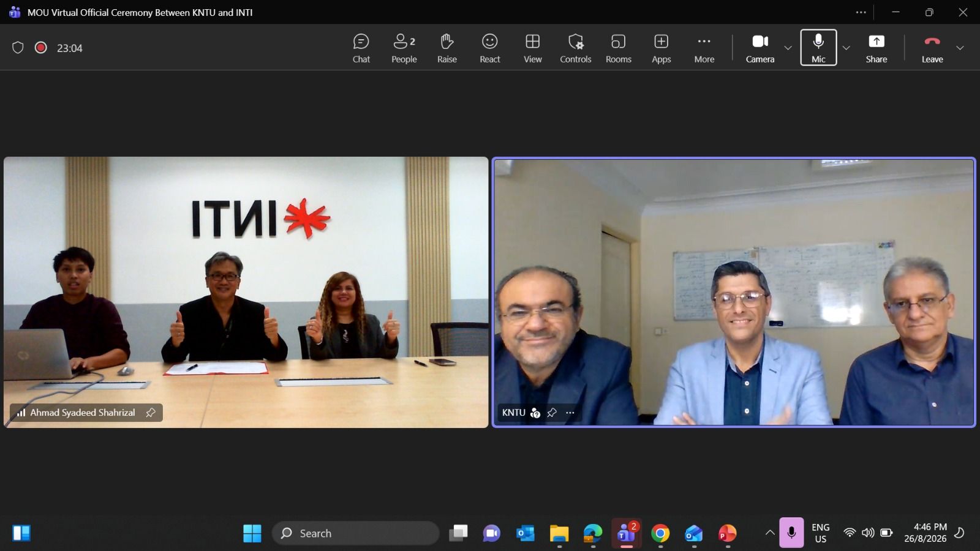
Task: Open Microsoft Teams with 2 notifications badge
Action: click(x=627, y=533)
